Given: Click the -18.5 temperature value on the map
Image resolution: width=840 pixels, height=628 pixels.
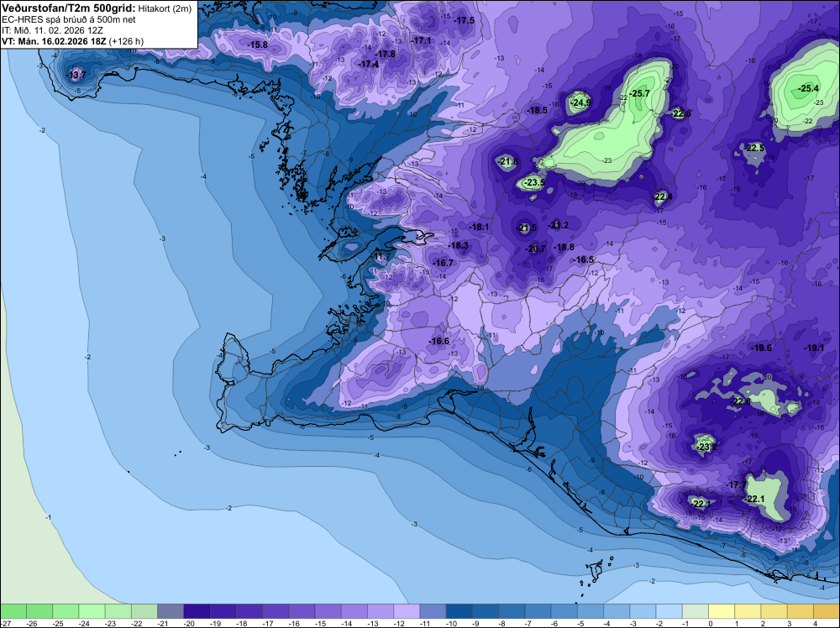Looking at the screenshot, I should coord(538,110).
